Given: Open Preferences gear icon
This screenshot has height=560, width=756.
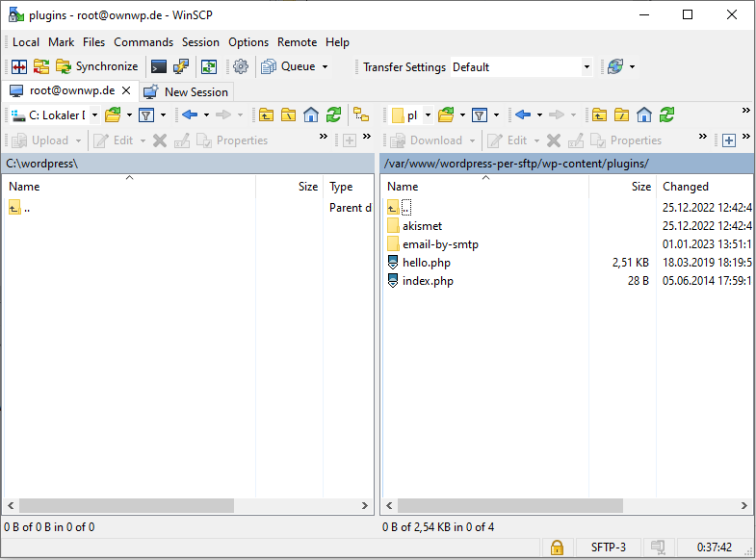Looking at the screenshot, I should pos(241,66).
